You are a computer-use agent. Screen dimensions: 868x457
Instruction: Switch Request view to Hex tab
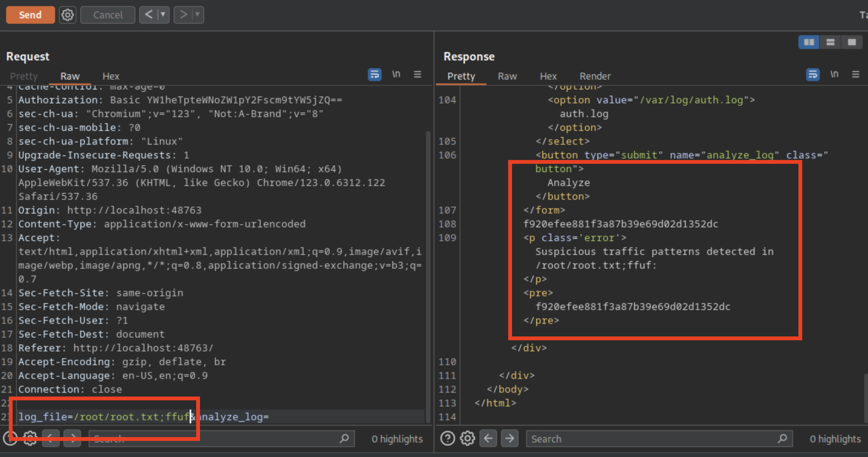(111, 76)
